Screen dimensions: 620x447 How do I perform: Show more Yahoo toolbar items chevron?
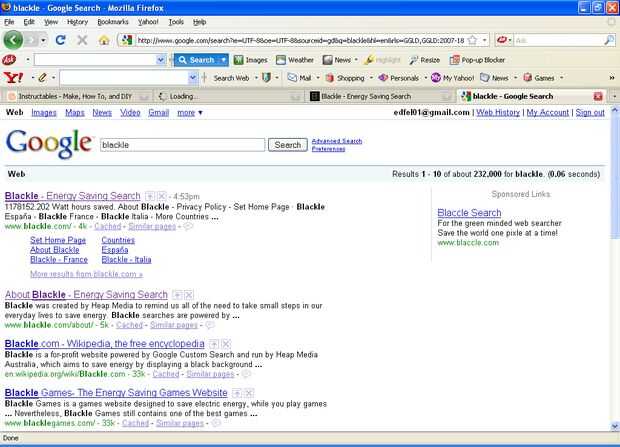[x=612, y=78]
